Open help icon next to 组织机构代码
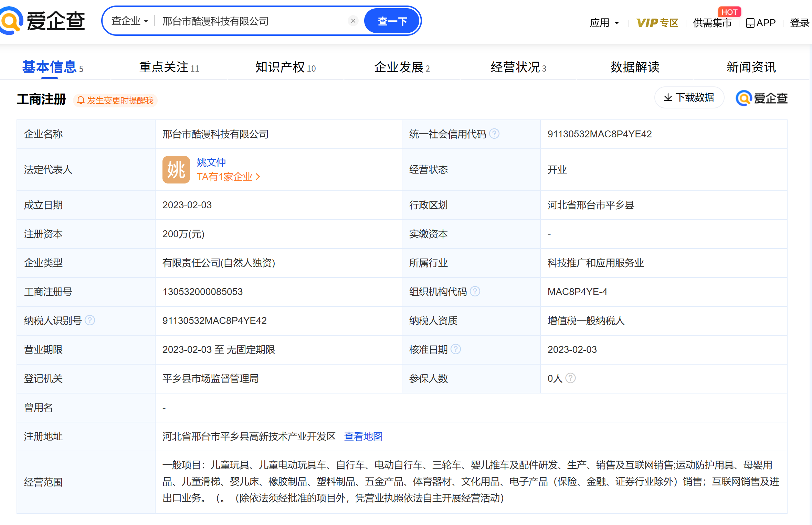812x525 pixels. 475,291
